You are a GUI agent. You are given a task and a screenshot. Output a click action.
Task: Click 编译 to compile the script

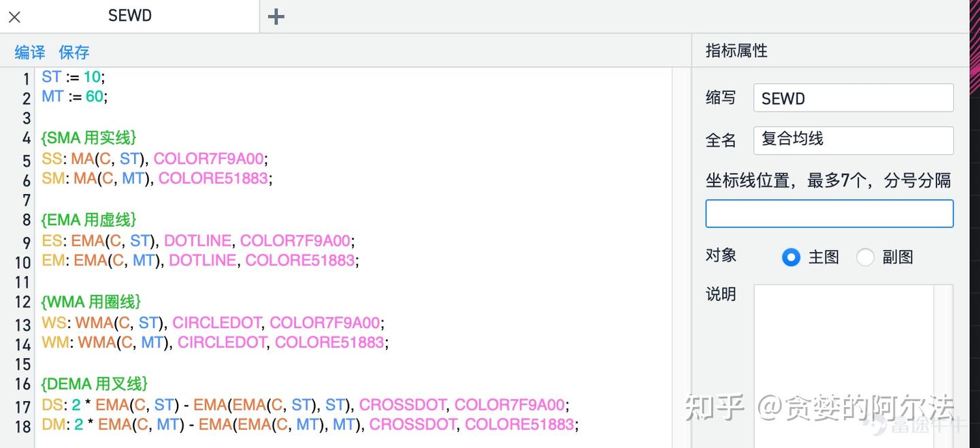click(x=30, y=52)
